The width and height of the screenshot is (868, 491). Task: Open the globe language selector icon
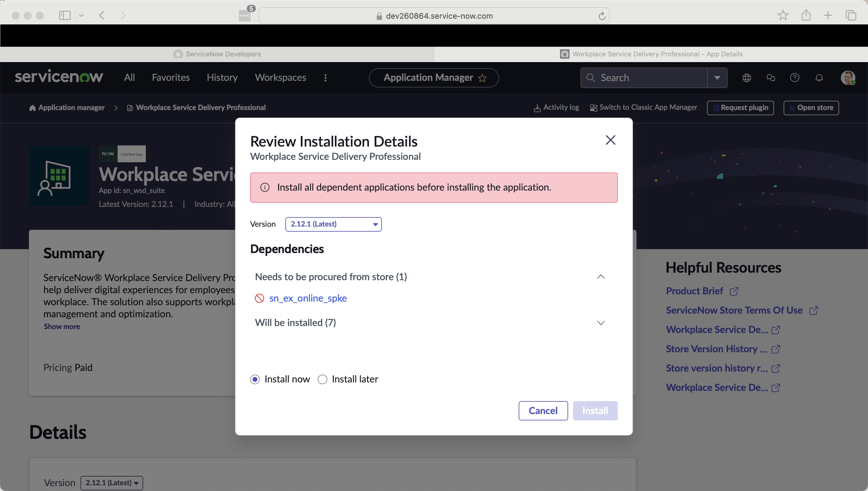click(747, 78)
